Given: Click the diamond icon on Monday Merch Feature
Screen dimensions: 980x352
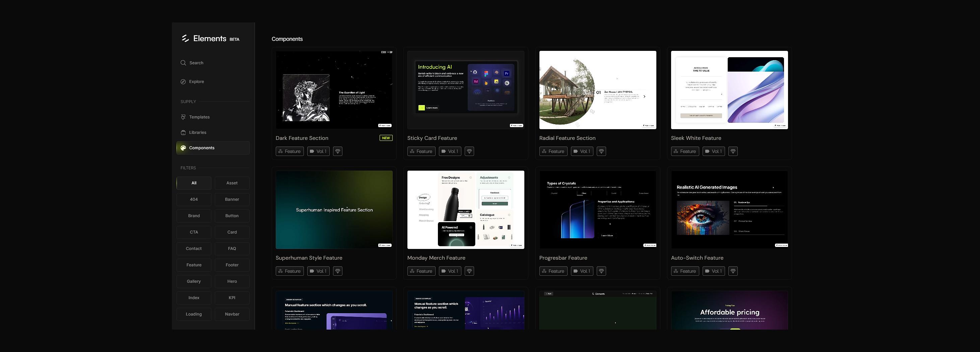Looking at the screenshot, I should click(x=469, y=271).
